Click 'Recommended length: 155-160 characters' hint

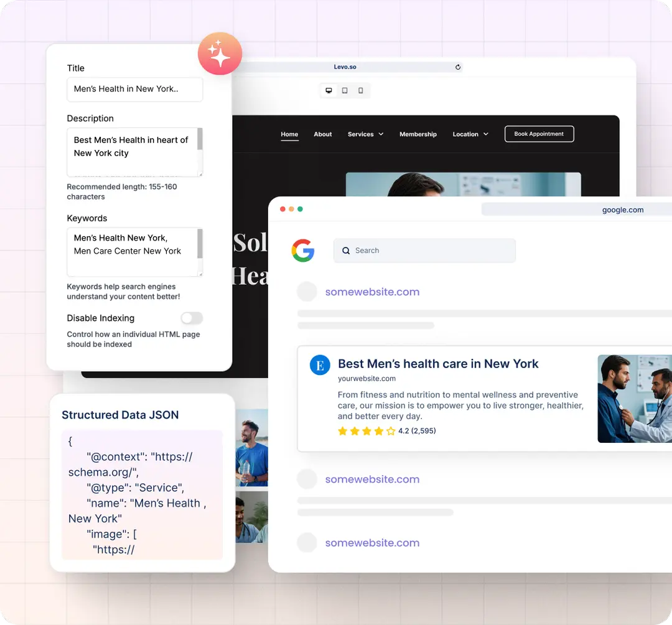(x=122, y=192)
